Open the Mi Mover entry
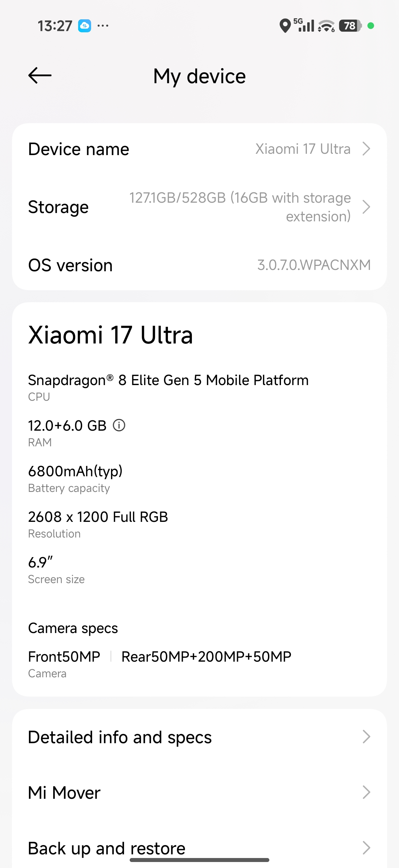 [64, 792]
